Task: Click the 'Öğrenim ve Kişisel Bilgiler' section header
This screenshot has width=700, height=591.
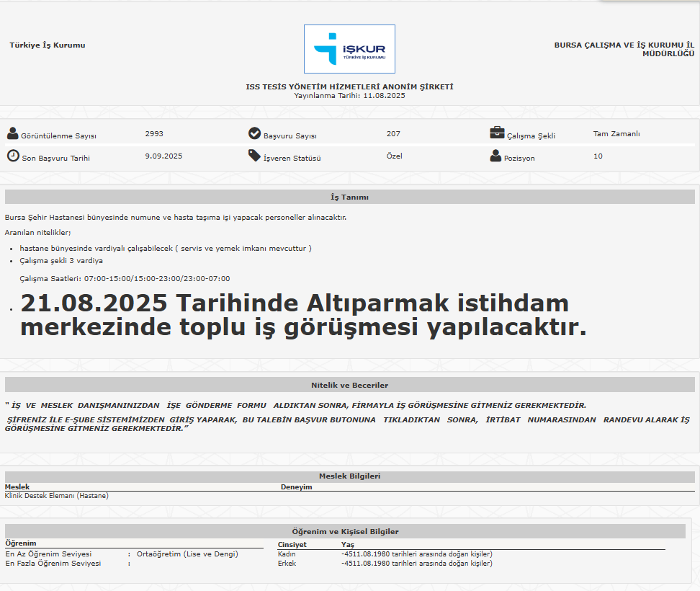Action: tap(345, 531)
